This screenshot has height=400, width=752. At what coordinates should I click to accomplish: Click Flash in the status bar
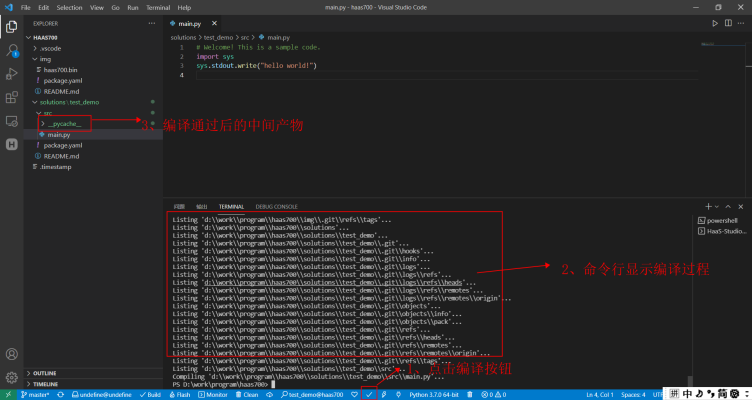pyautogui.click(x=180, y=395)
